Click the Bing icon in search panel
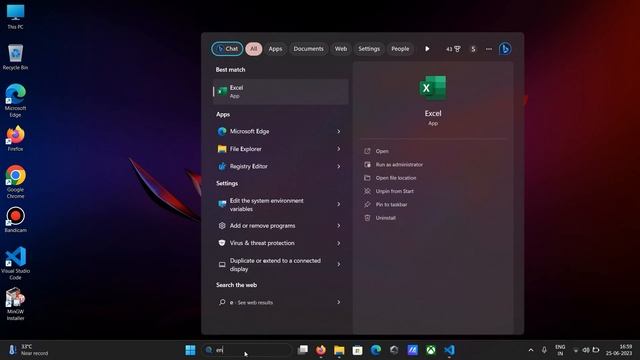640x360 pixels. pyautogui.click(x=505, y=49)
